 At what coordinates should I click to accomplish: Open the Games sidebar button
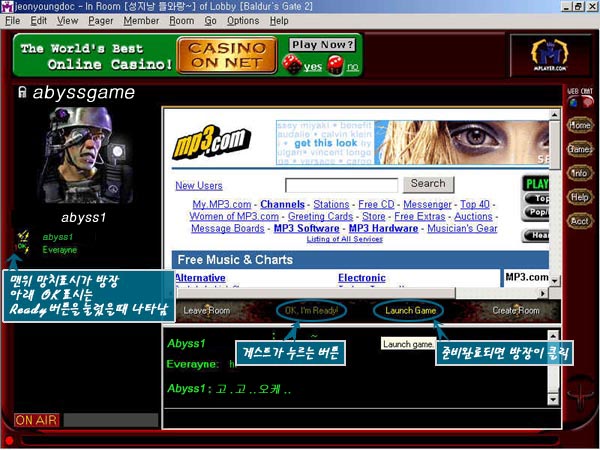coord(578,149)
